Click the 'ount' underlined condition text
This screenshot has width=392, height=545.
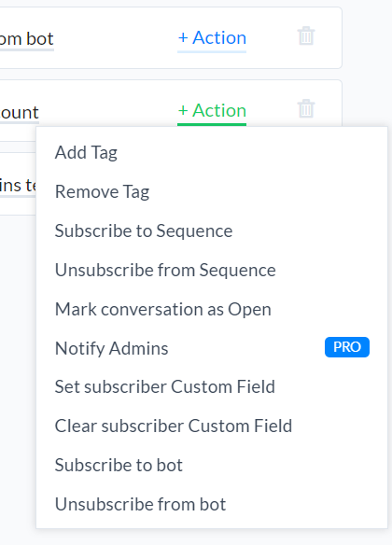pyautogui.click(x=20, y=112)
